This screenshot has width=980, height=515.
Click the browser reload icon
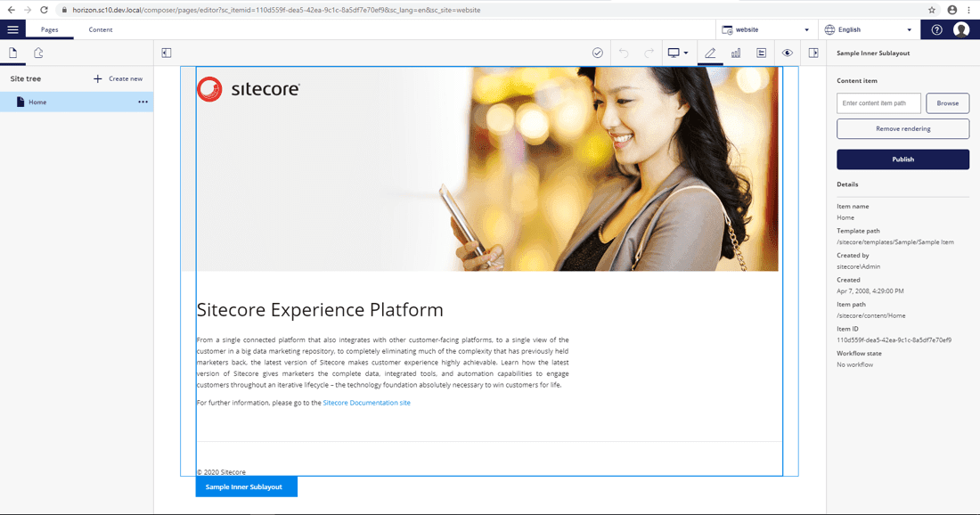tap(44, 10)
